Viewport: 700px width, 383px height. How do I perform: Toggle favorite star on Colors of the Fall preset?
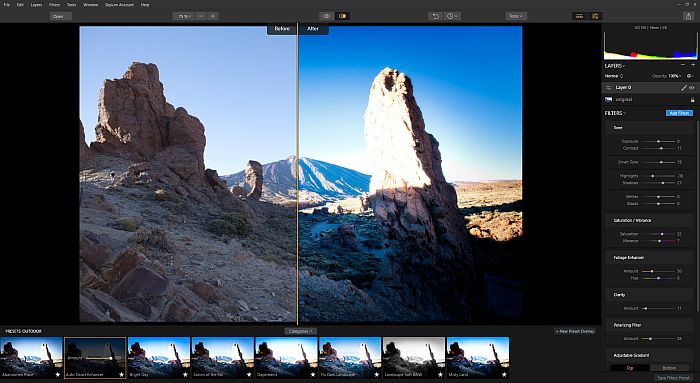coord(249,375)
